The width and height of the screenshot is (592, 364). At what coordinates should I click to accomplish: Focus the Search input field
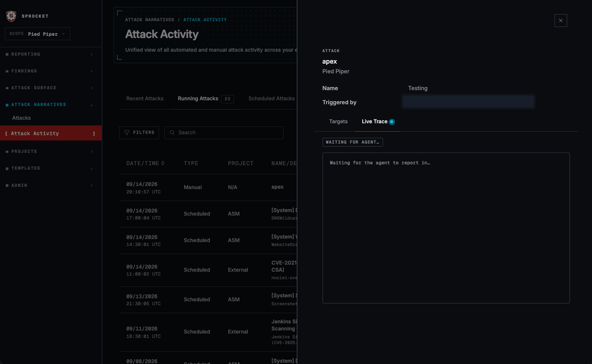[224, 133]
